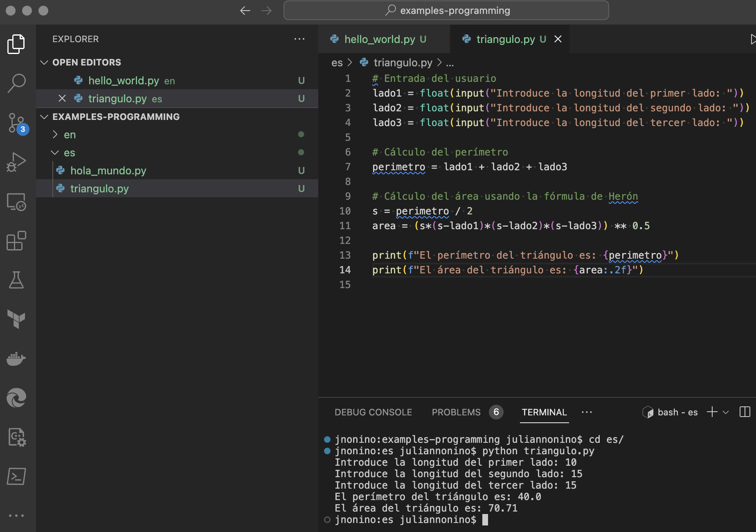The width and height of the screenshot is (756, 532).
Task: Collapse the es folder
Action: click(70, 153)
